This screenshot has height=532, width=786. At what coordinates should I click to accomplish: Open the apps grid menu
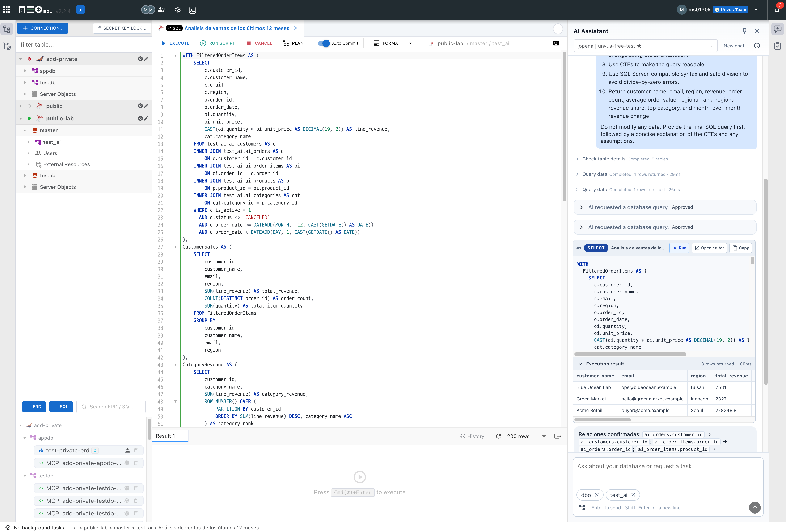click(x=7, y=10)
